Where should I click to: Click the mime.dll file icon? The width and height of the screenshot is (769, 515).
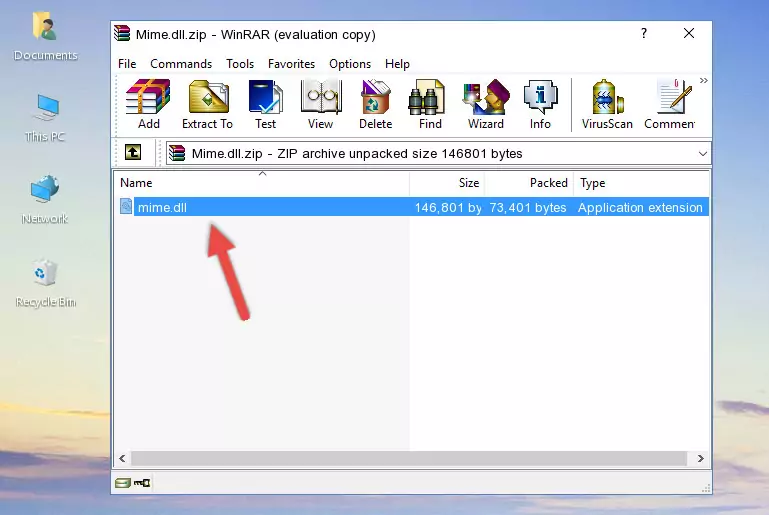(126, 206)
